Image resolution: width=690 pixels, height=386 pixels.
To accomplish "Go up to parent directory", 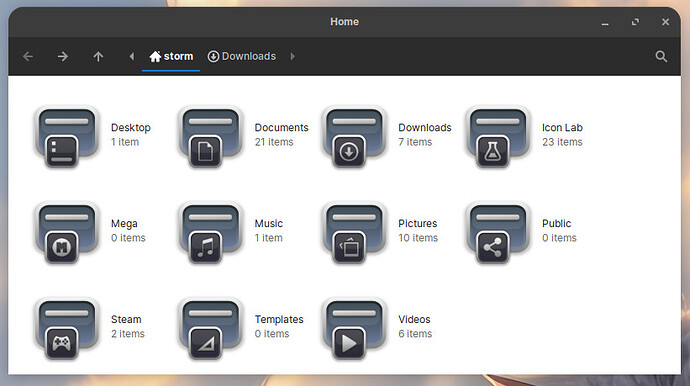I will coord(98,56).
